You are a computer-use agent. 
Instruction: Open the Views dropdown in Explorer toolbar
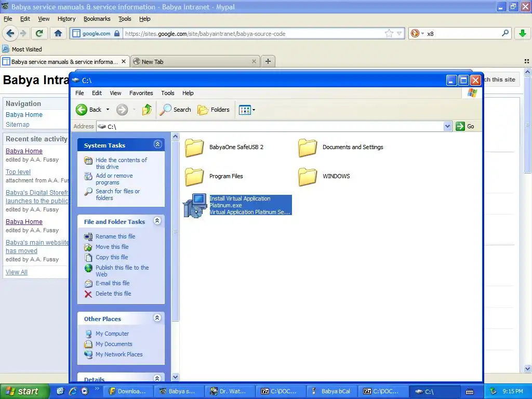click(247, 110)
